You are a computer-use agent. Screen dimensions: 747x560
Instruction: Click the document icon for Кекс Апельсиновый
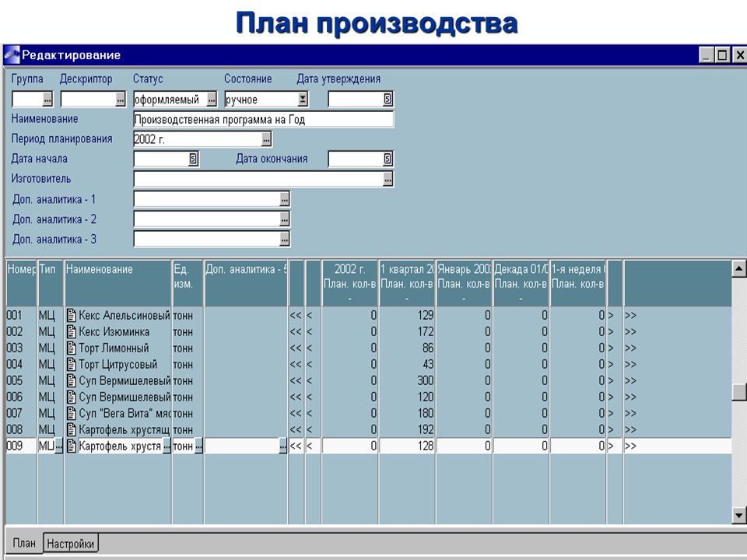(72, 315)
